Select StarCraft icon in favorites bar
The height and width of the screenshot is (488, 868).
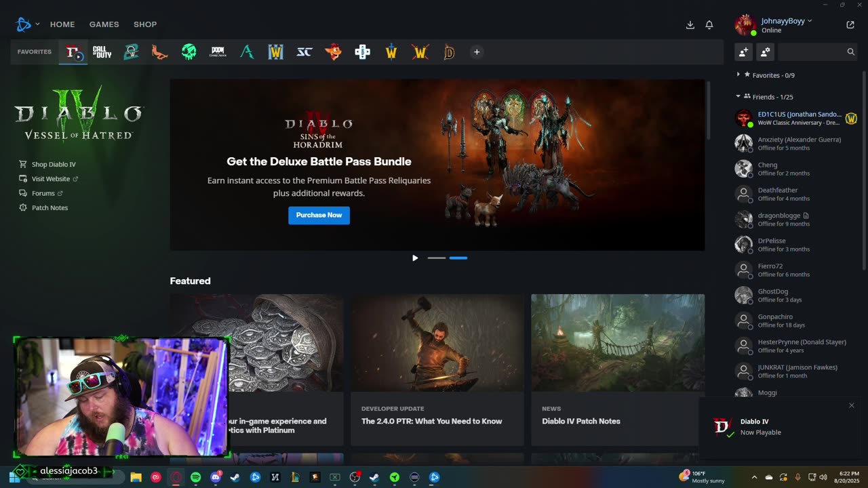click(304, 52)
